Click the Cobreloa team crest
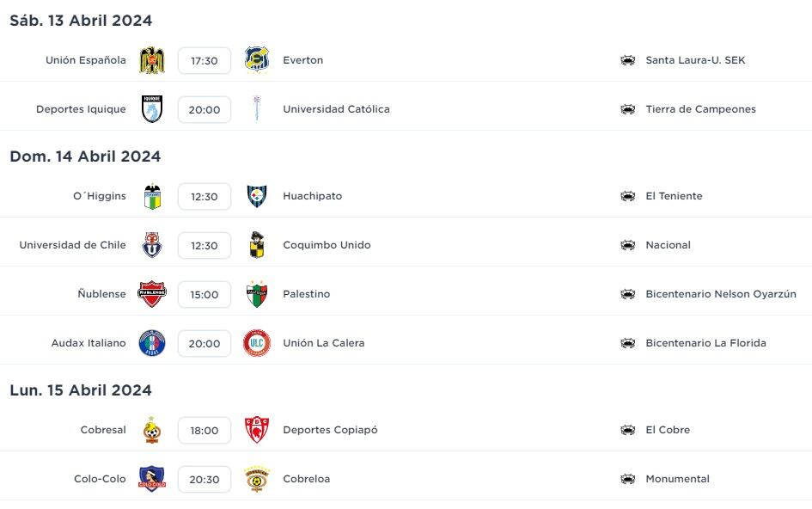Screen dimensions: 812x509 257,478
